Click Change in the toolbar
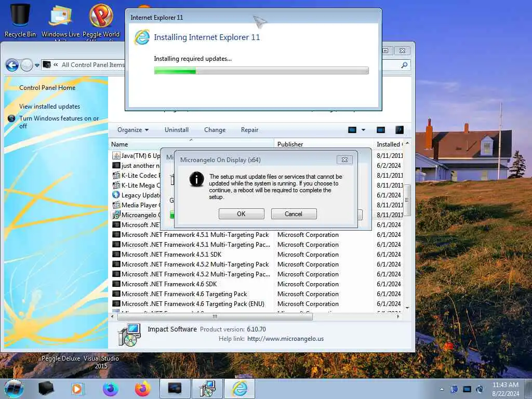 215,130
